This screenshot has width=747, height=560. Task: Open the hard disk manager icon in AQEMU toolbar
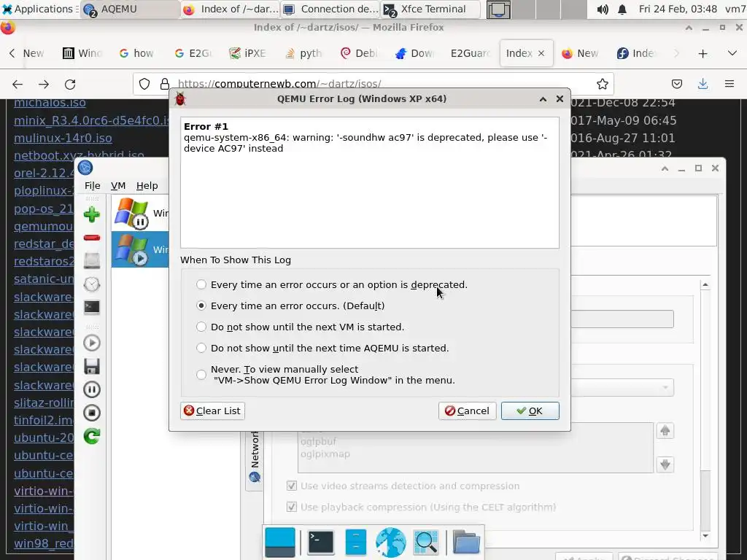[91, 260]
